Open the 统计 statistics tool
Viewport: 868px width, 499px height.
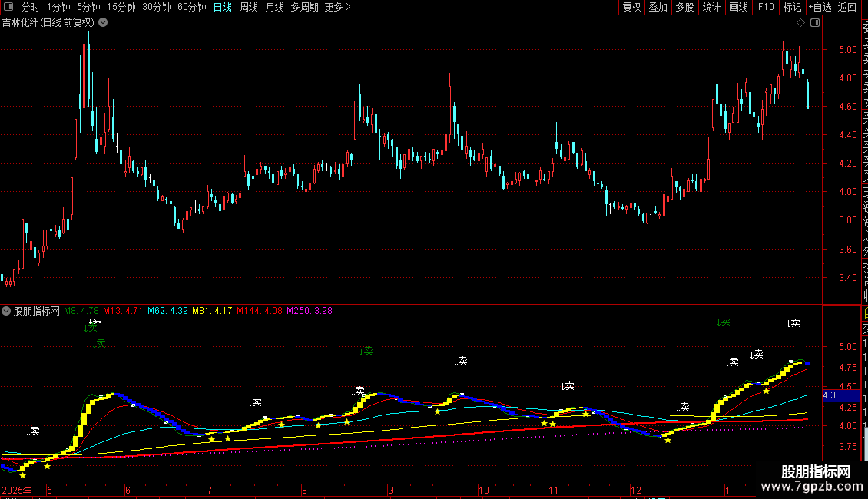pos(711,7)
